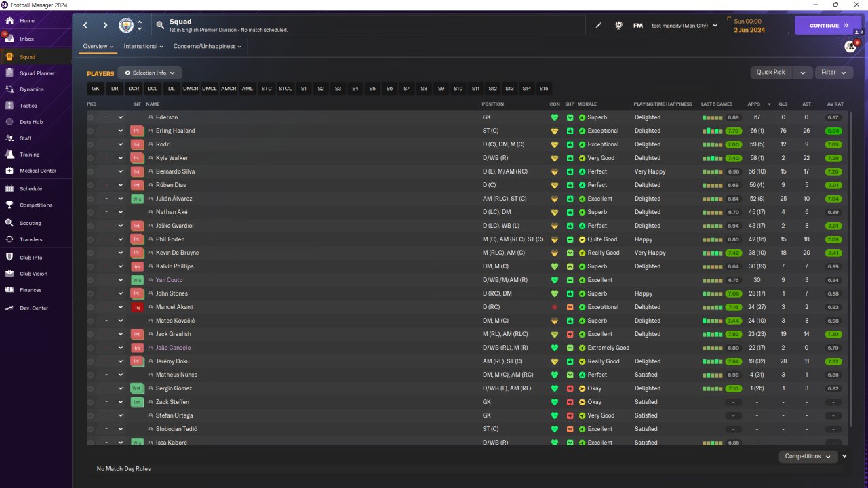Image resolution: width=868 pixels, height=488 pixels.
Task: Expand the row chevron for Nathan Aké
Action: tap(121, 212)
